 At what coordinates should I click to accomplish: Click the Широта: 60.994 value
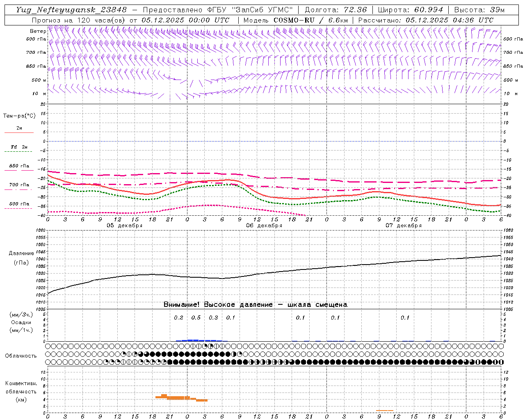coord(411,10)
